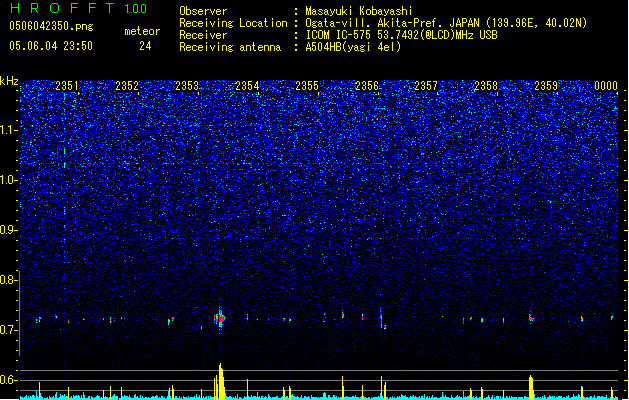Click the 2353 time marker
The width and height of the screenshot is (629, 400).
pos(187,86)
